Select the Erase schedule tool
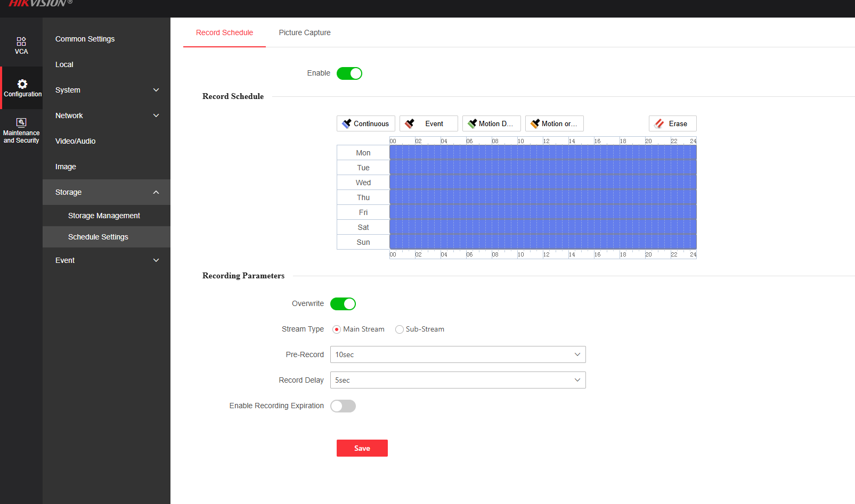Viewport: 855px width, 504px height. (x=672, y=123)
